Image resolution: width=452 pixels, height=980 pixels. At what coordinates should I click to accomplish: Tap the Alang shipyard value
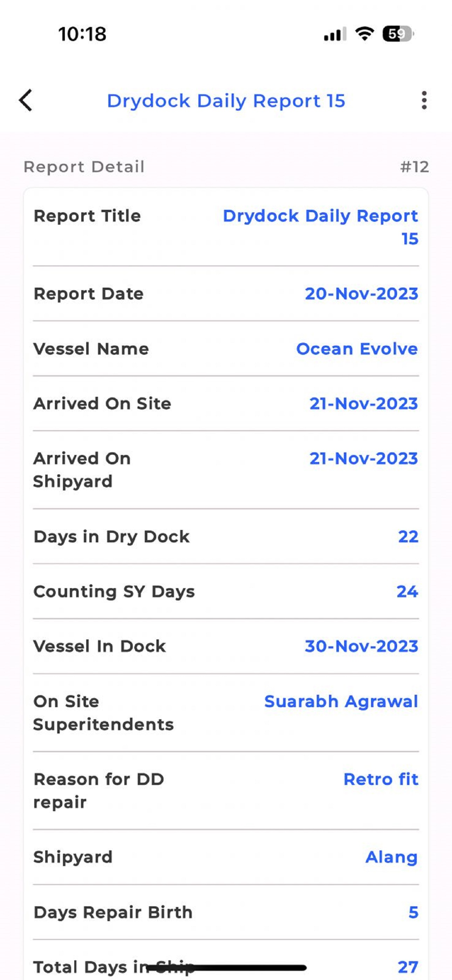(391, 857)
